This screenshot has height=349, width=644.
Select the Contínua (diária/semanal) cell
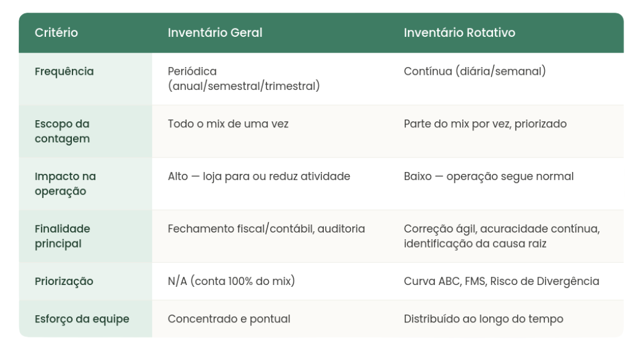[475, 71]
